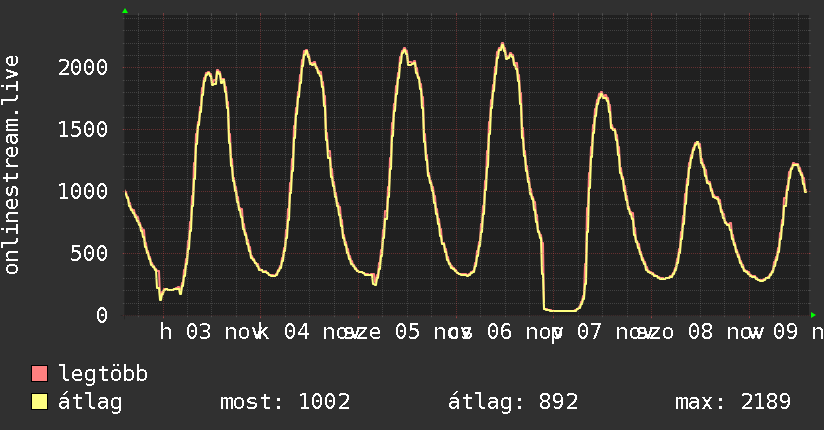Click the 500 Y-axis label
Image resolution: width=824 pixels, height=430 pixels.
coord(90,253)
